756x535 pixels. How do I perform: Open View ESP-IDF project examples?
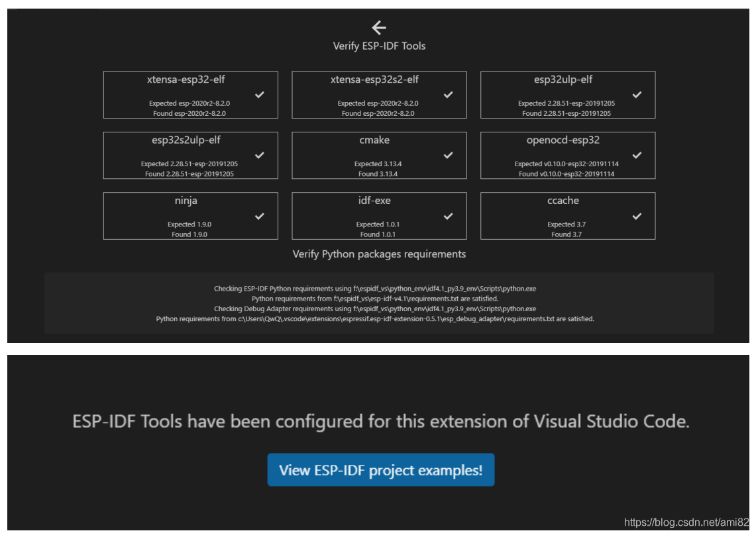[x=381, y=470]
